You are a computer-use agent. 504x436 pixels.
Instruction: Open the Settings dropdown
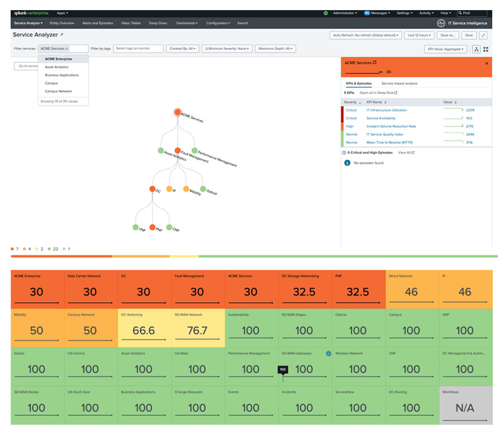[x=405, y=13]
